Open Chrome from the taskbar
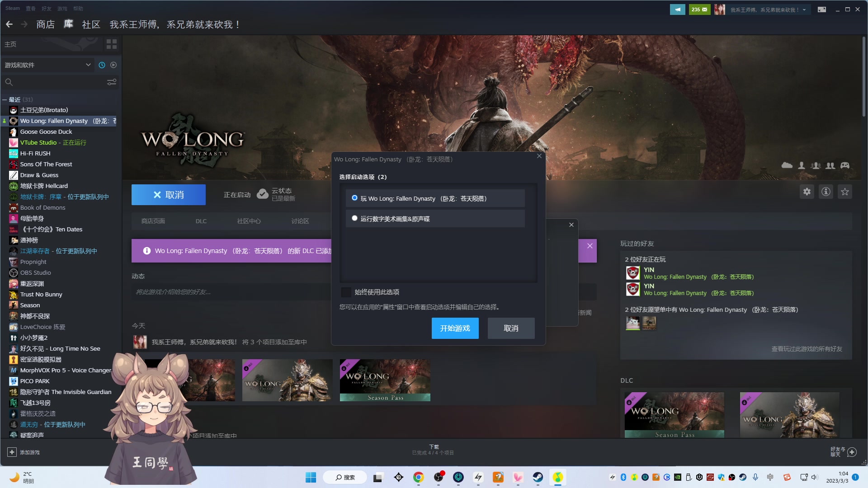The width and height of the screenshot is (868, 488). click(x=418, y=477)
